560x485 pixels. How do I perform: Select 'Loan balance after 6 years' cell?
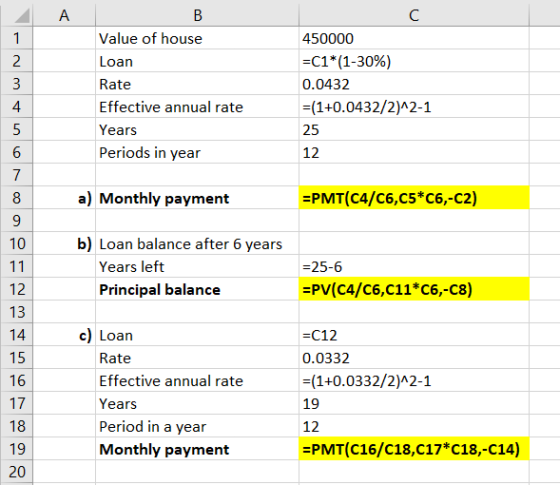pyautogui.click(x=197, y=244)
